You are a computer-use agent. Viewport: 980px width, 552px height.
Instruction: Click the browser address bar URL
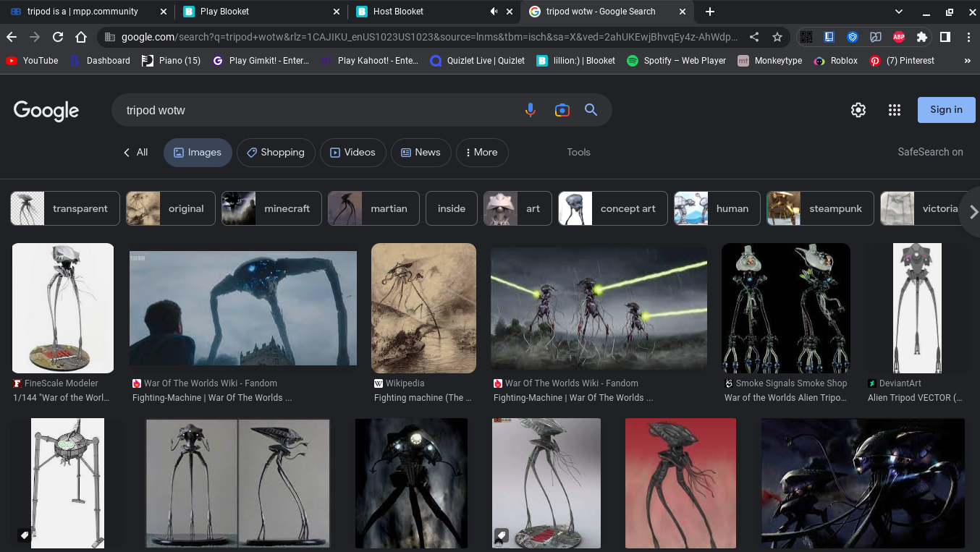[x=430, y=37]
